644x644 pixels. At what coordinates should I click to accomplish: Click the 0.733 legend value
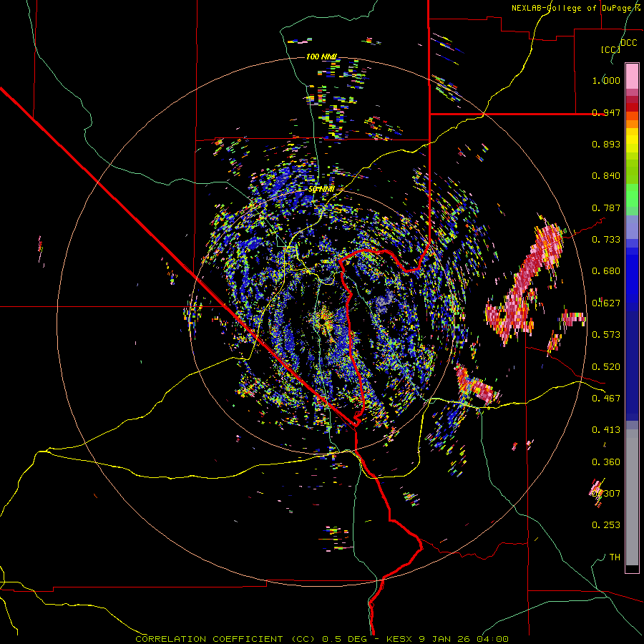click(606, 240)
